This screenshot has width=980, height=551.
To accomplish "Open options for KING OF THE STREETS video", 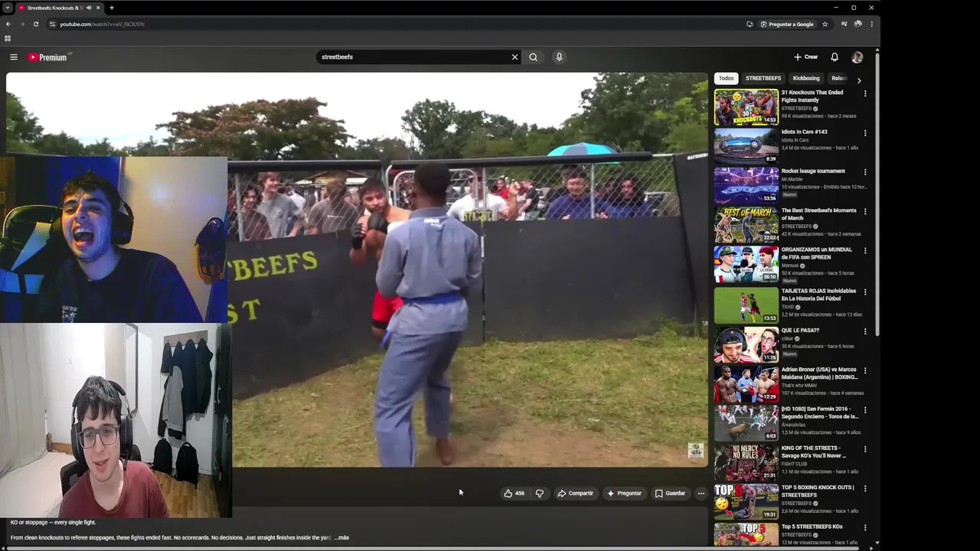I will pos(865,448).
